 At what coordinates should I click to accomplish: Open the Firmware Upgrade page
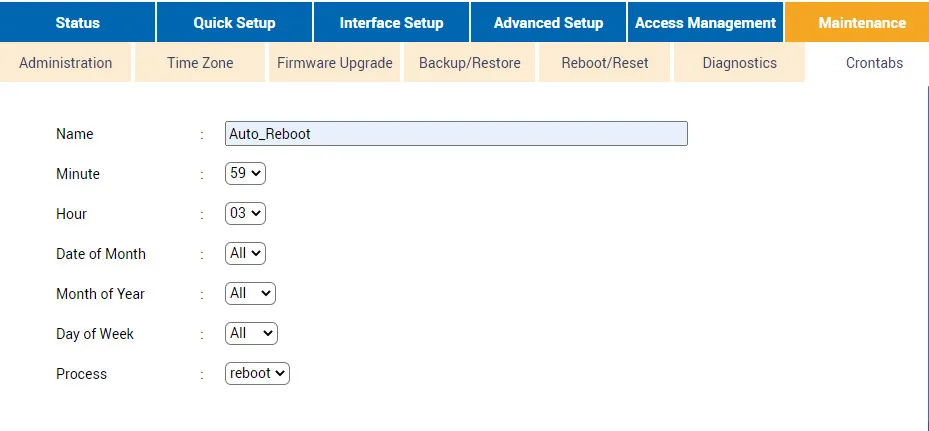point(335,63)
